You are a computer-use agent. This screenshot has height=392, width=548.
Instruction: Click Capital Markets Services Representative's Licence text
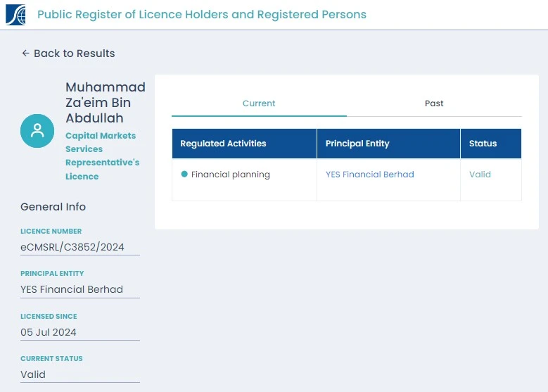102,156
